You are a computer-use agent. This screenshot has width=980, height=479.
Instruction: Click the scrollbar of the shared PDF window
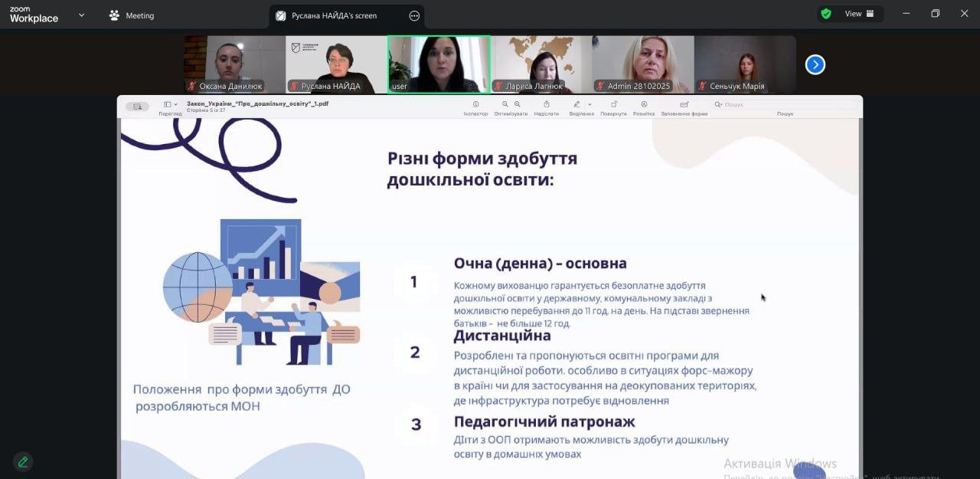[x=860, y=299]
